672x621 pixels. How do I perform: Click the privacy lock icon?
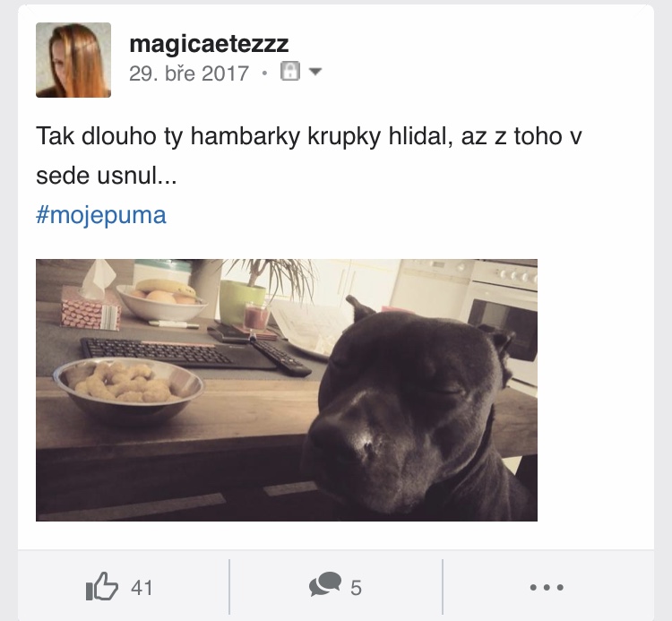coord(290,71)
